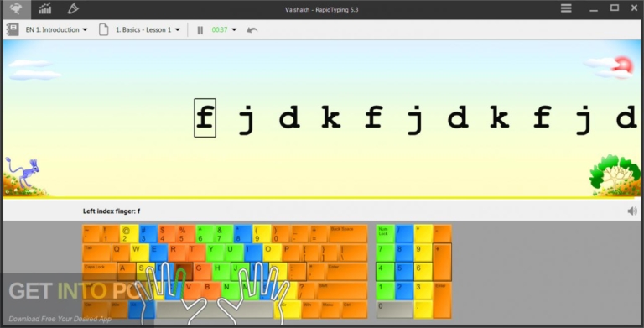
Task: Click the & 7 key in number row
Action: [x=223, y=233]
